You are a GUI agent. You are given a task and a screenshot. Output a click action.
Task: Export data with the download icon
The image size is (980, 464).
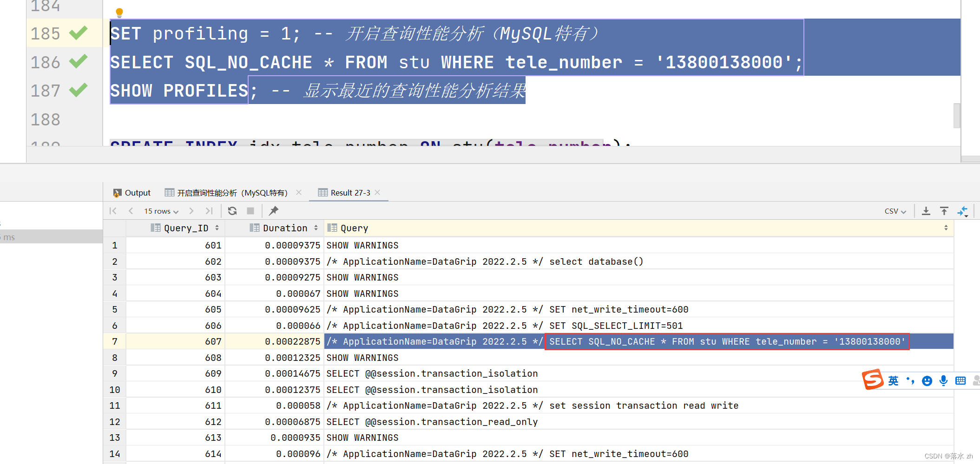(x=926, y=211)
